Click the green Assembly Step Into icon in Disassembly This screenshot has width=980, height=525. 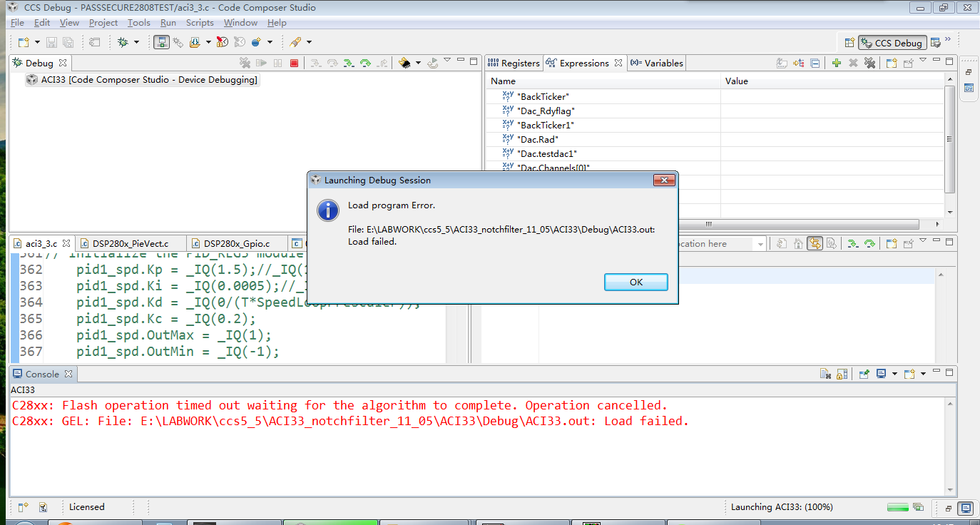tap(852, 243)
